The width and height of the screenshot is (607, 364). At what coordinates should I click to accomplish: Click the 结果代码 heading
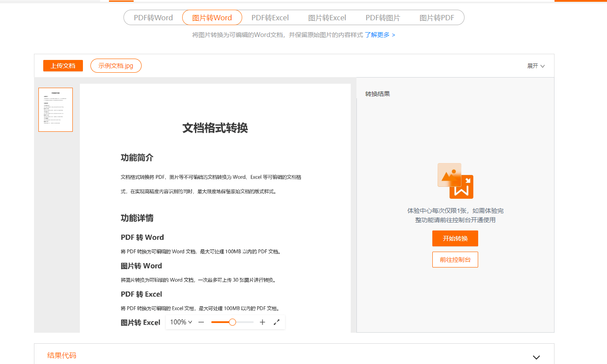click(62, 356)
